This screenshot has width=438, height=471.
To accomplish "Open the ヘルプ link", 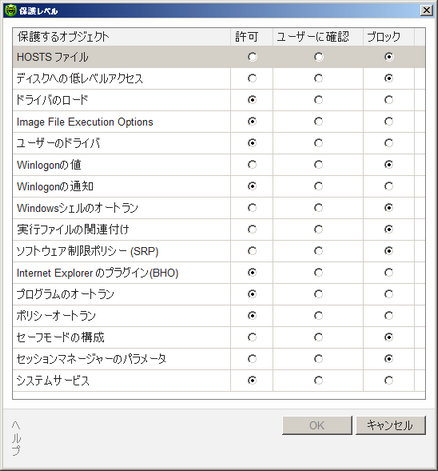I will pos(16,438).
